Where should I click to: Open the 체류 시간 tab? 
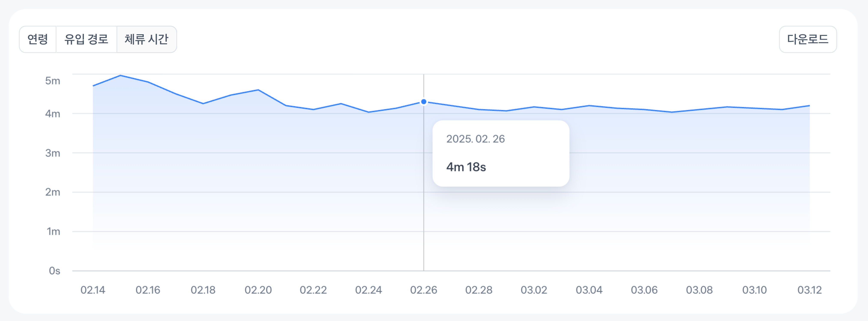146,39
